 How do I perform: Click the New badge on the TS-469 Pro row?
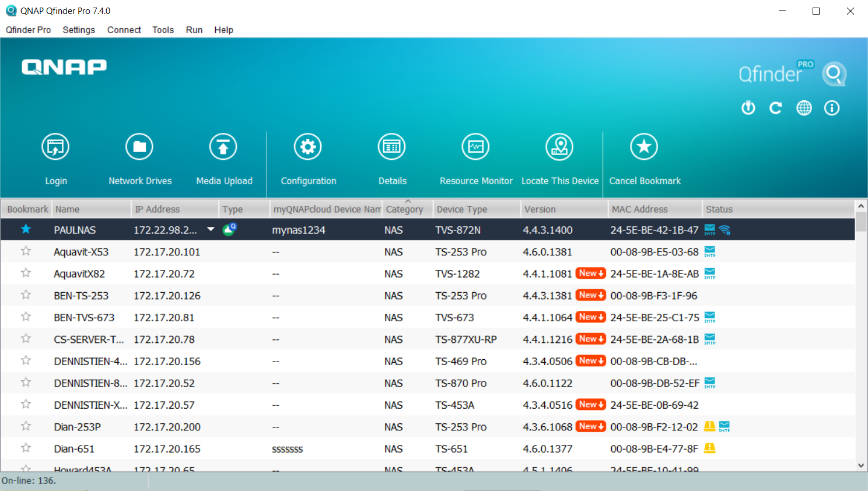pyautogui.click(x=591, y=361)
